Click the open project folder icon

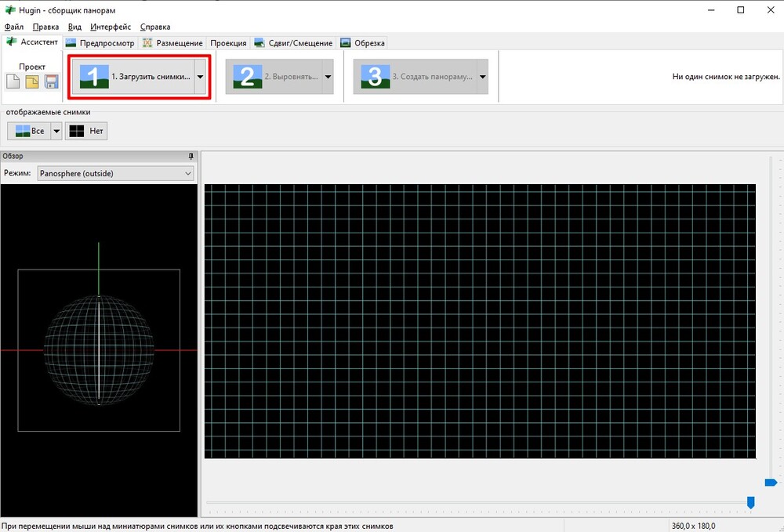(32, 81)
